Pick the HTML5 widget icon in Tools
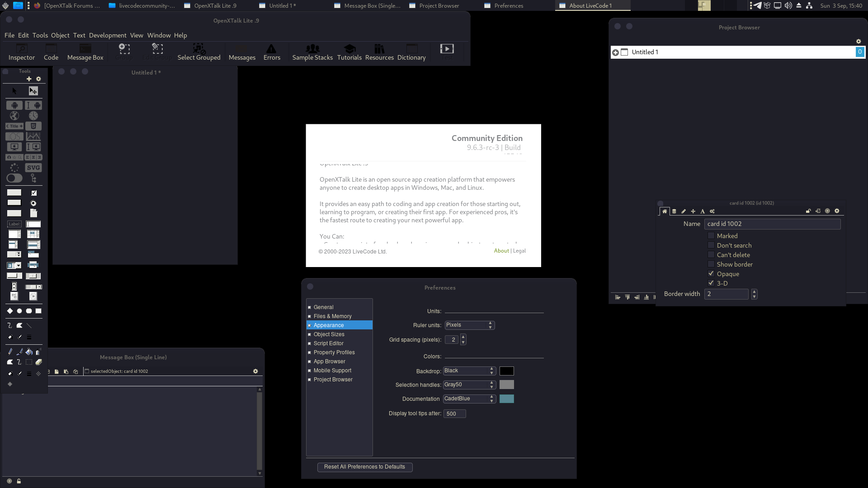868x488 pixels. point(33,126)
